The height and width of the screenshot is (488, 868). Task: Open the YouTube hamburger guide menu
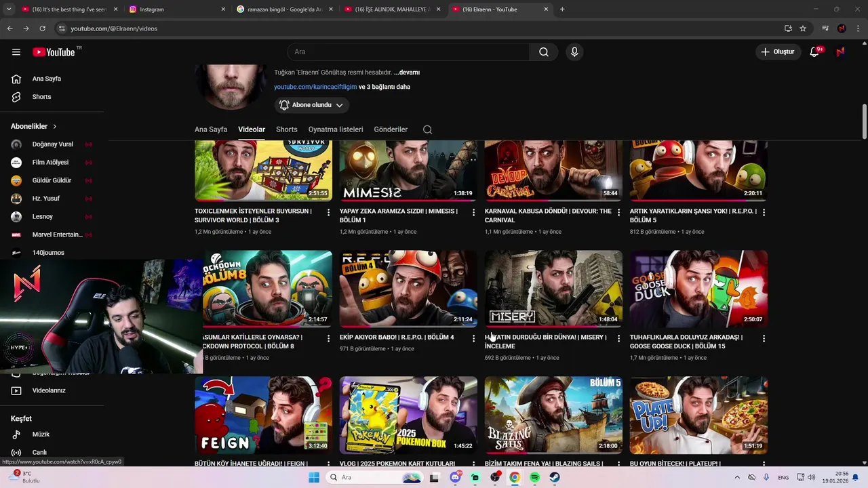(16, 52)
